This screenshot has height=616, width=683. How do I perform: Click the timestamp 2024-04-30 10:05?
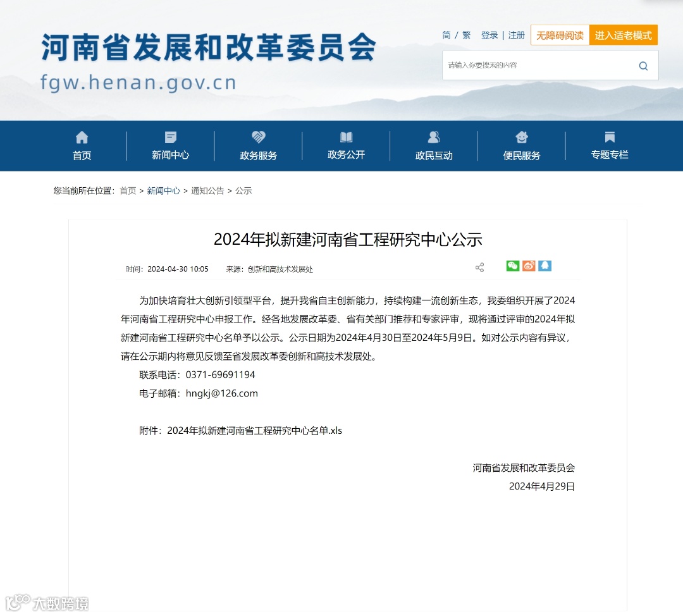(178, 269)
